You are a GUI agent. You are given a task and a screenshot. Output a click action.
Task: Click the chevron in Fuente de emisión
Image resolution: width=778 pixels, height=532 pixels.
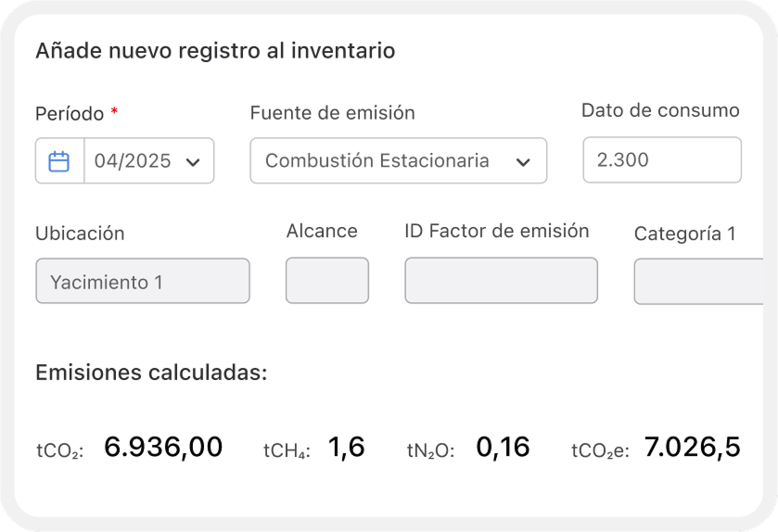coord(523,162)
